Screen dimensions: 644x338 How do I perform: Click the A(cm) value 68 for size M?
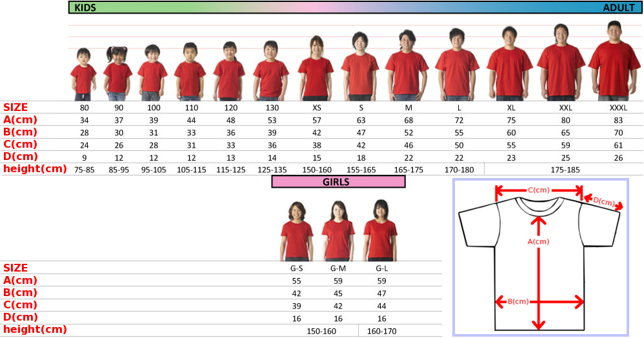click(408, 121)
